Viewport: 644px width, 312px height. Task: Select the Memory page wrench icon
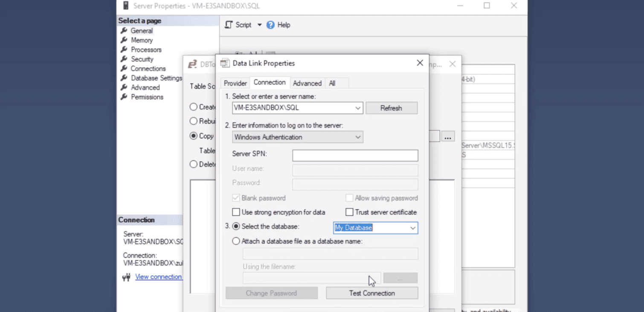click(124, 40)
